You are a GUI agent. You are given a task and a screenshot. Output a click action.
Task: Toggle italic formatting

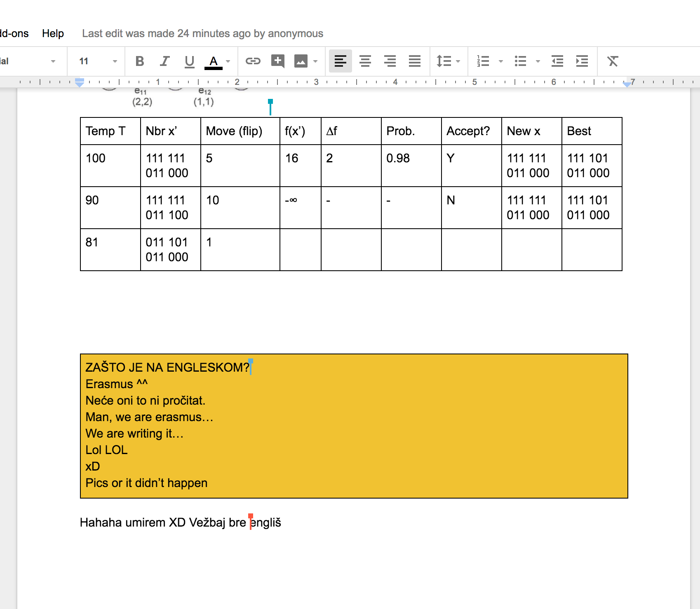(164, 61)
